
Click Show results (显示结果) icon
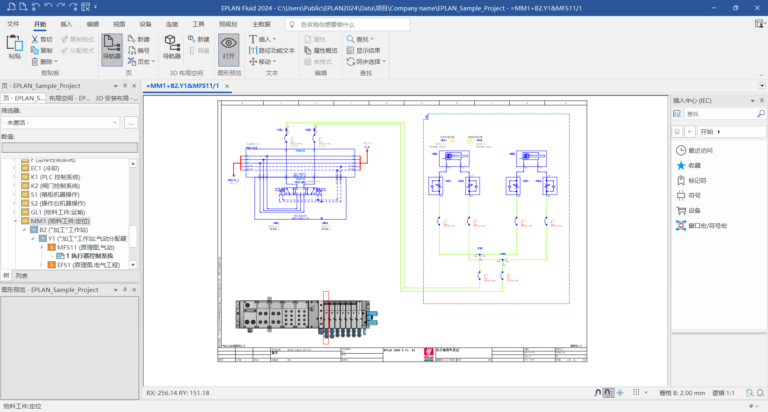click(x=350, y=50)
